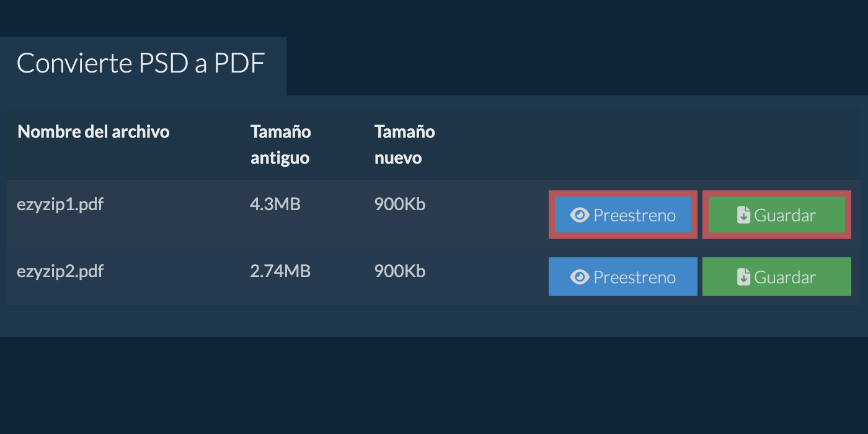The width and height of the screenshot is (868, 434).
Task: Click the 4.3MB old size value
Action: (x=275, y=205)
